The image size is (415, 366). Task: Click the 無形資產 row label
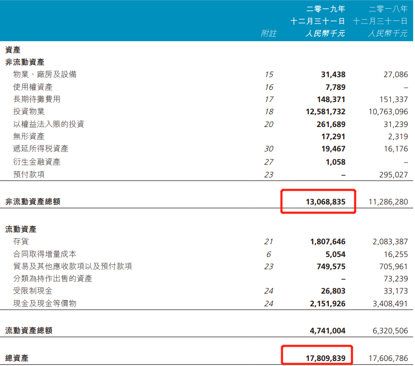click(29, 137)
